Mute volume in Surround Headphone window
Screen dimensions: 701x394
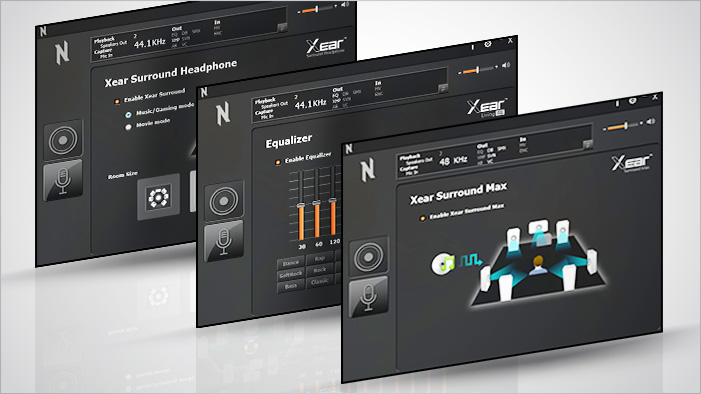345,4
